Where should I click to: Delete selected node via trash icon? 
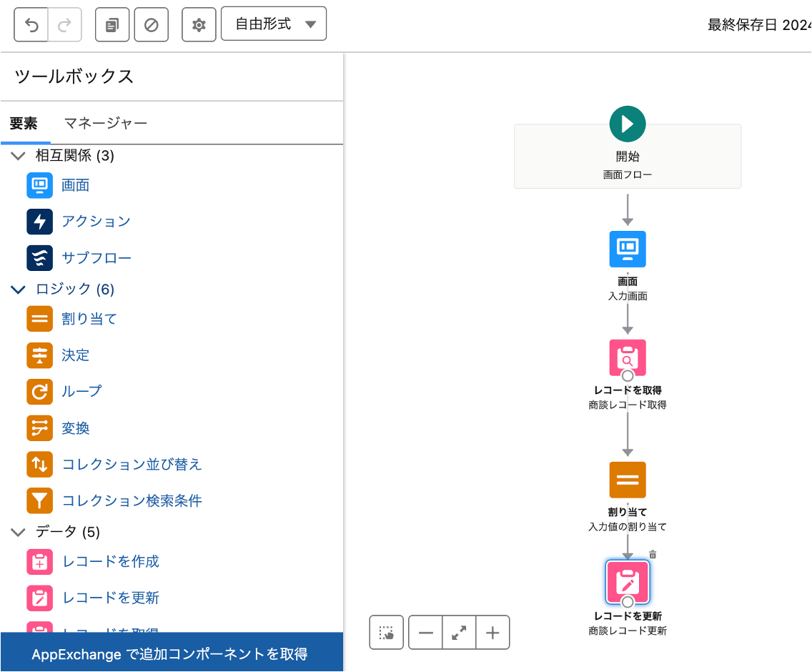653,554
